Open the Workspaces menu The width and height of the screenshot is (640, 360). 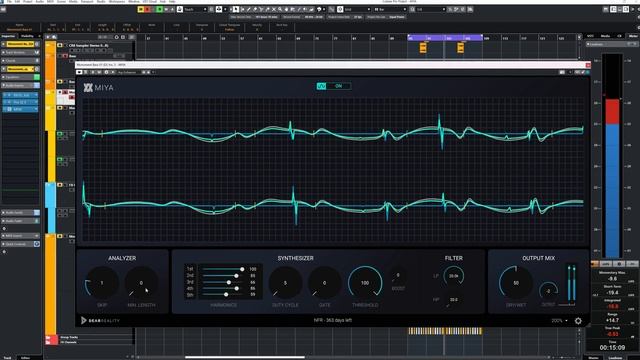[117, 2]
